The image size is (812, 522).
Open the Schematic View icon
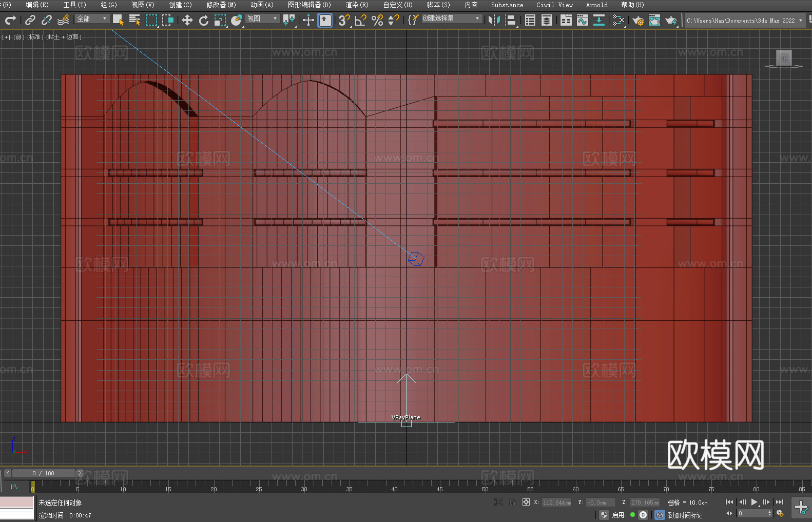point(599,21)
